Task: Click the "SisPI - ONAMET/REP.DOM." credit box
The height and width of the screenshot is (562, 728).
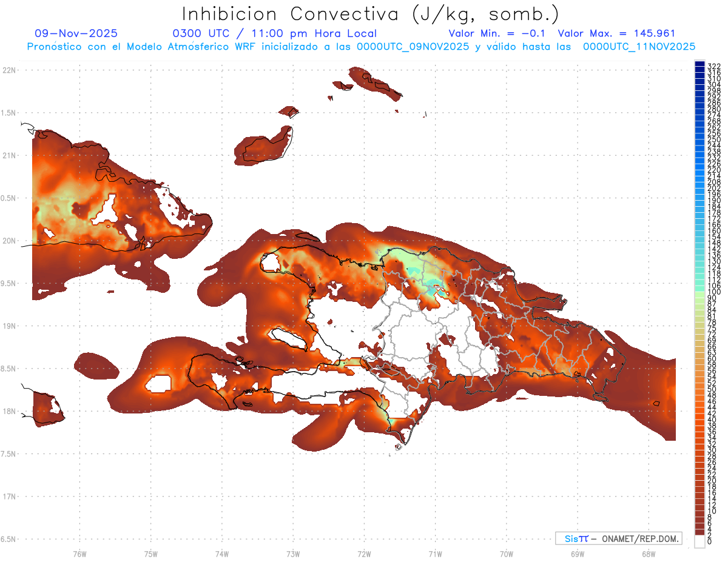Action: pyautogui.click(x=618, y=538)
